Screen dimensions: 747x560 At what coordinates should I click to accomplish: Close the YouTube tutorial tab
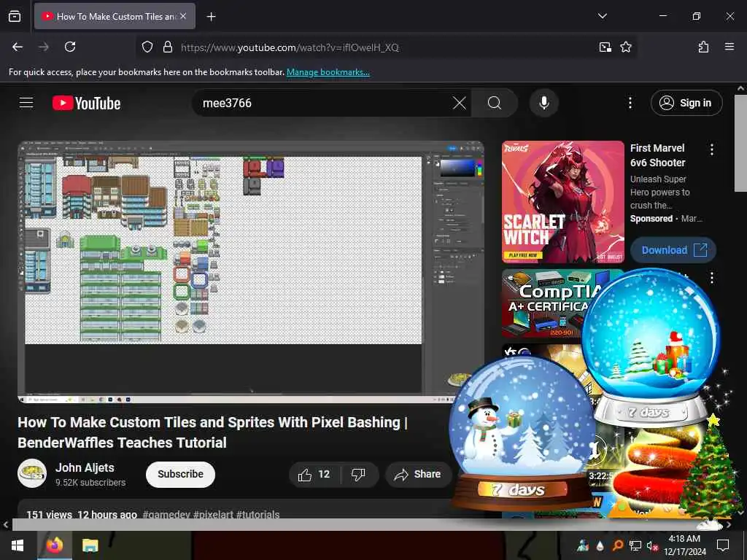183,16
